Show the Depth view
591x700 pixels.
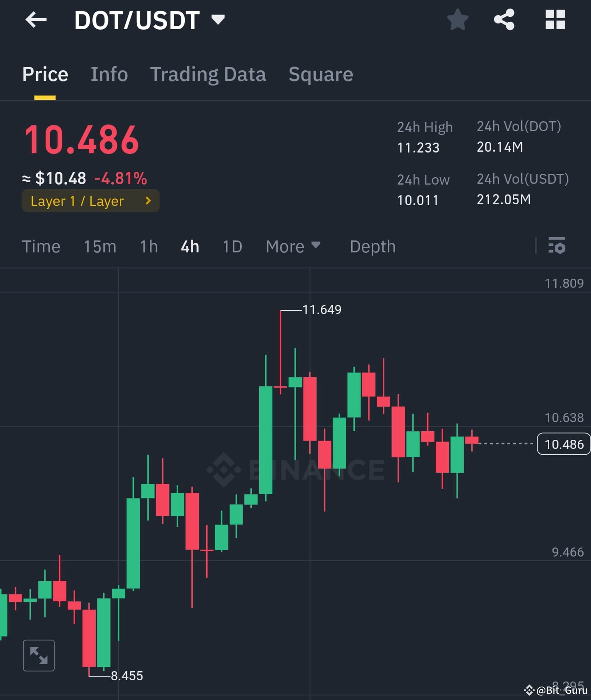372,246
